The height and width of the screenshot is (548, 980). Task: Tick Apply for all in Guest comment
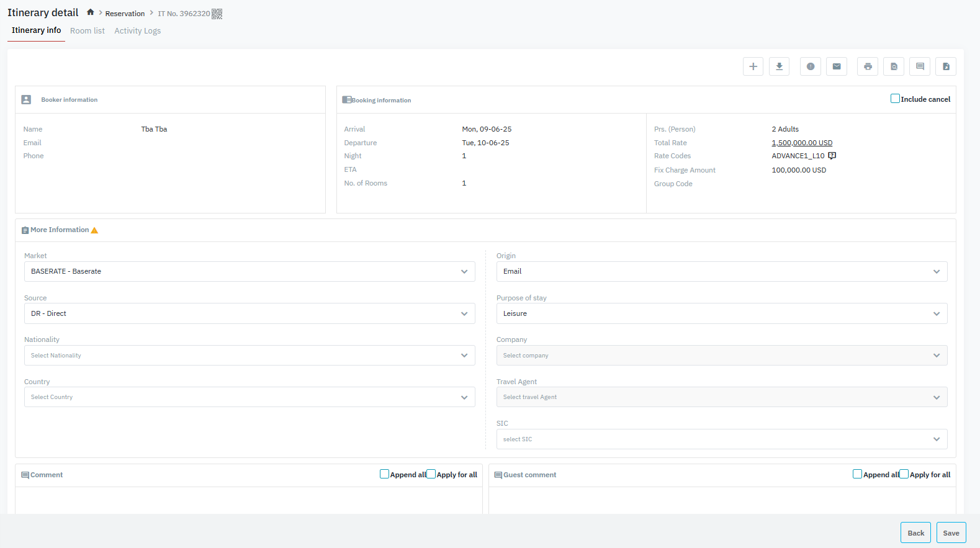point(904,474)
